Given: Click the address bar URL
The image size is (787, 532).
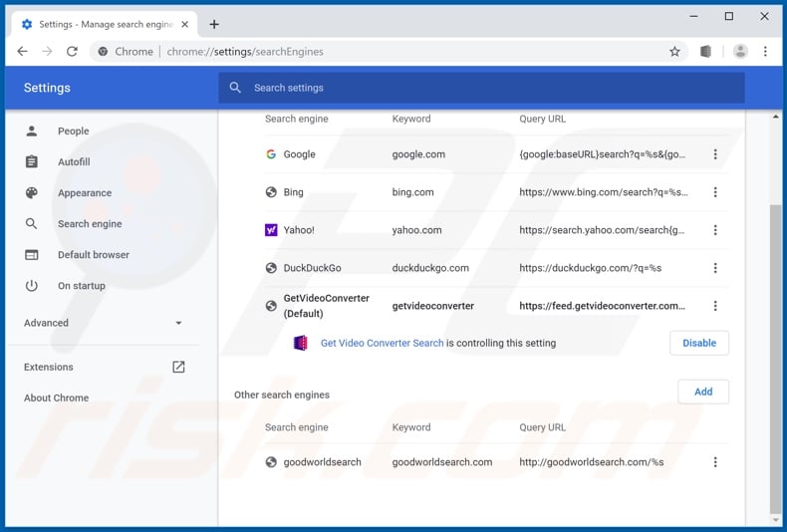Looking at the screenshot, I should (245, 51).
